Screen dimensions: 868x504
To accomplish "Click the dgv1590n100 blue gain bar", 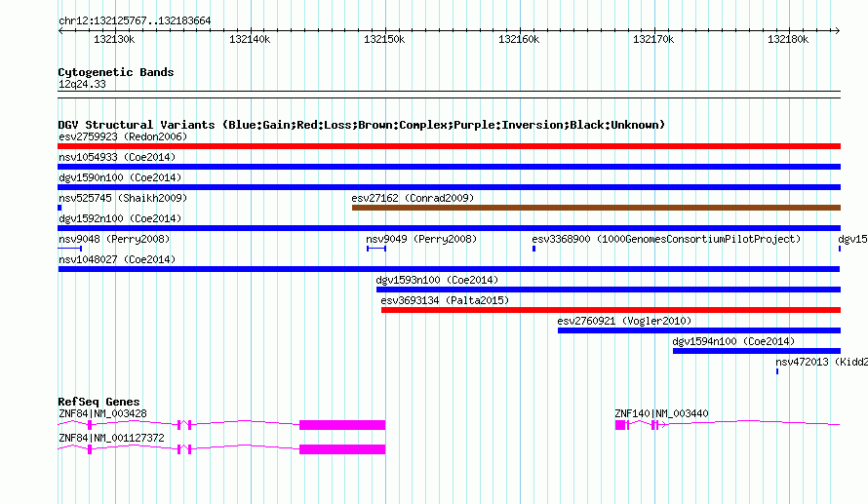I will (x=449, y=187).
